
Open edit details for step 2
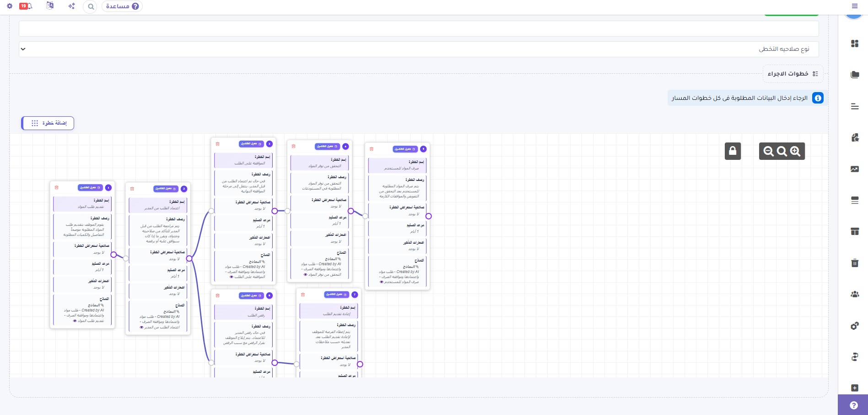166,189
